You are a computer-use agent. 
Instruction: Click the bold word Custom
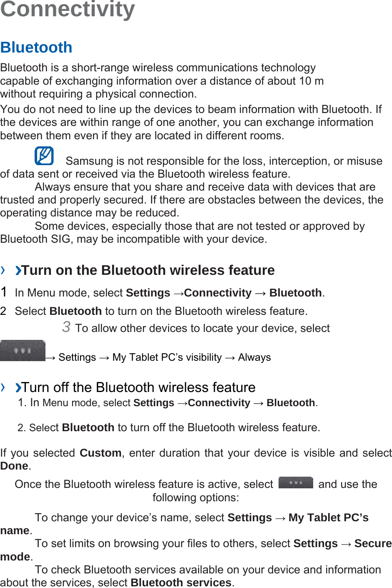[x=101, y=453]
